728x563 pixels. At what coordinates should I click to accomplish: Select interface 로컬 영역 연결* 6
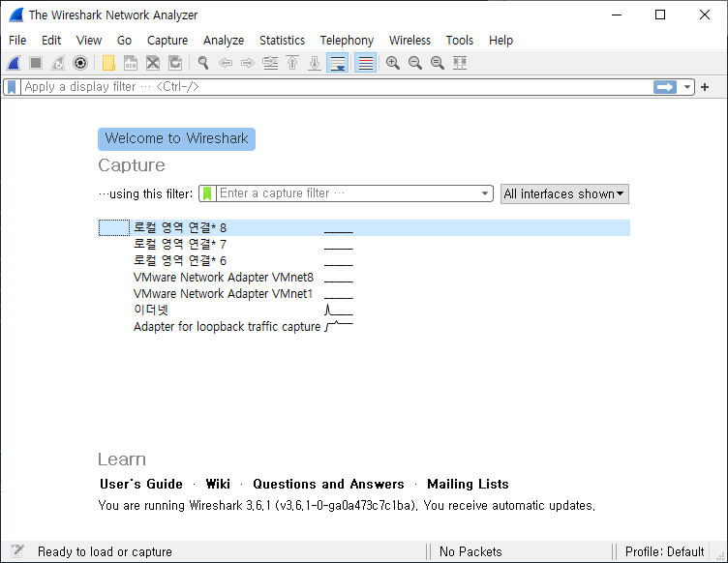click(364, 260)
